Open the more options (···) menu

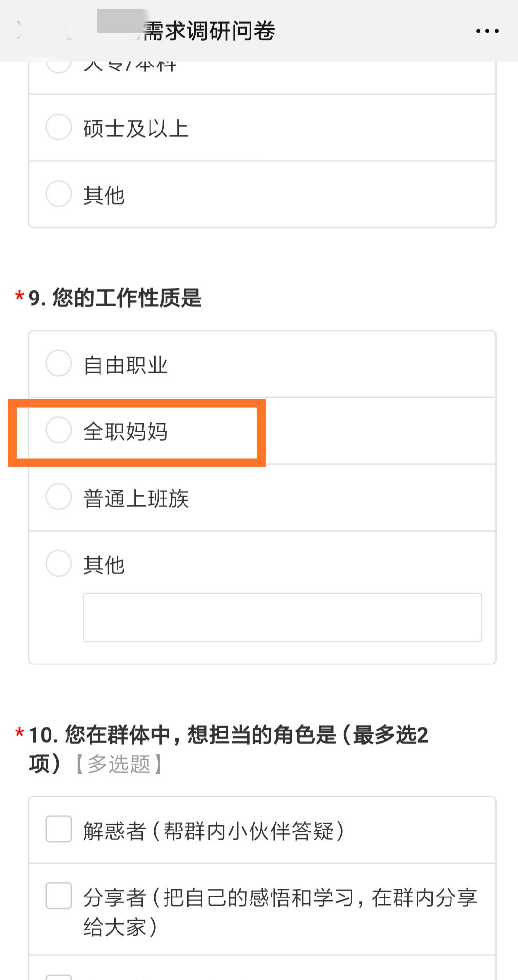tap(487, 30)
